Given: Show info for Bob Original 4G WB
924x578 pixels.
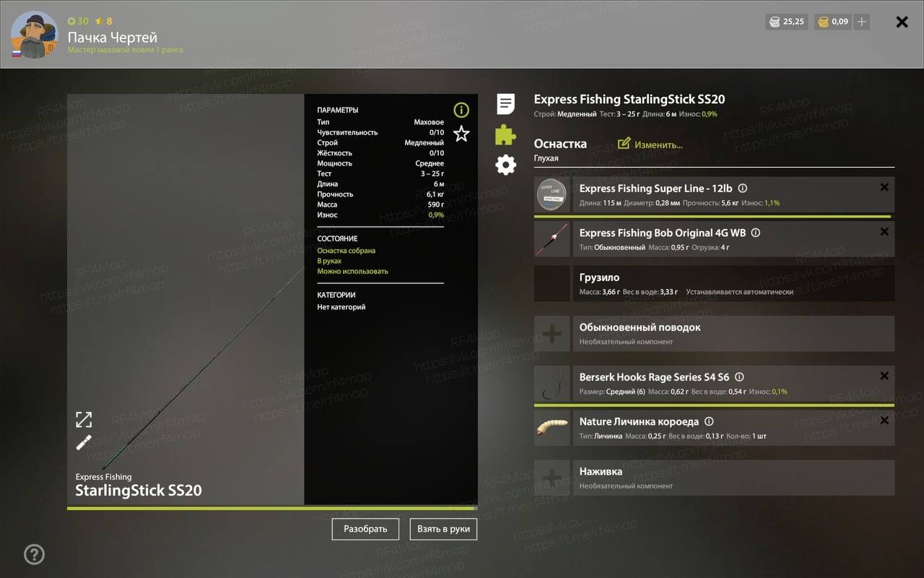Looking at the screenshot, I should point(756,233).
